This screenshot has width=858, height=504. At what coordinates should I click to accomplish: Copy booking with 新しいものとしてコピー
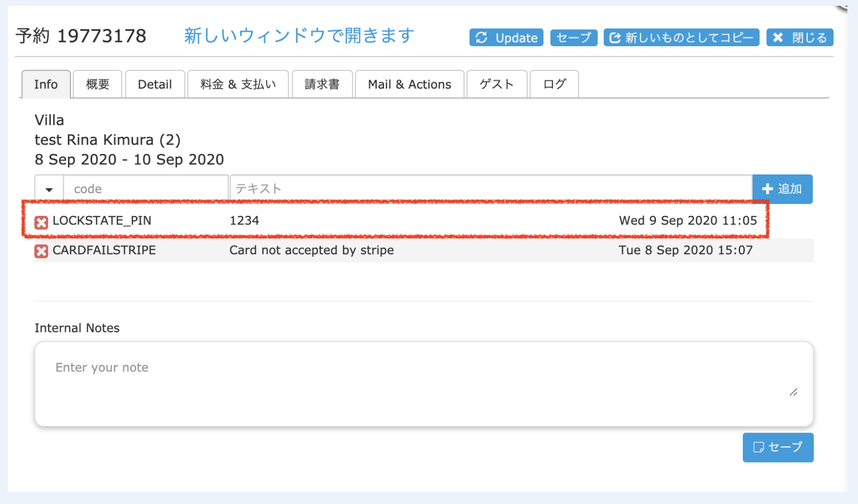pyautogui.click(x=681, y=38)
